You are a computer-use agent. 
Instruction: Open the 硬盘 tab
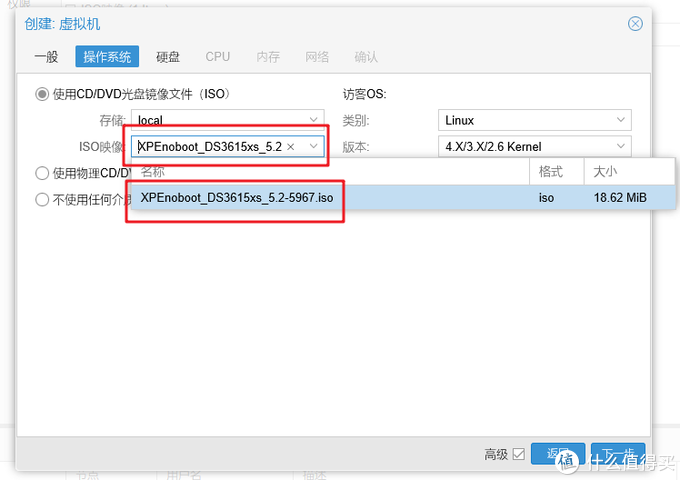[x=168, y=57]
